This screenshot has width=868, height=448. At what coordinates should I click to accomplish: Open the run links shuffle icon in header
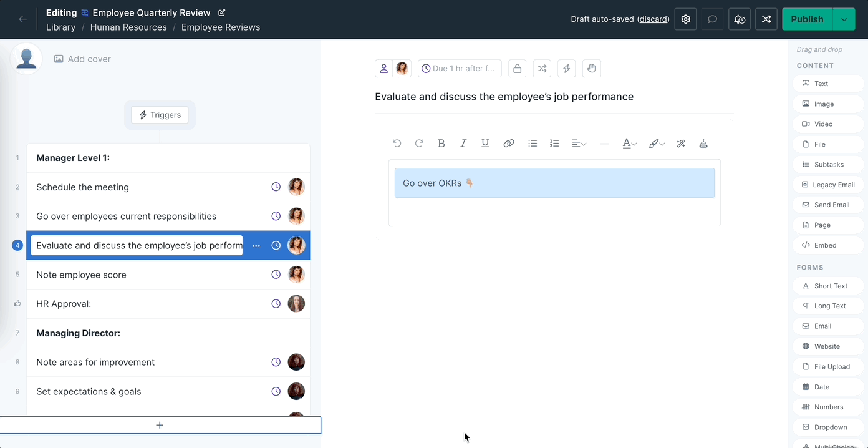pos(766,19)
